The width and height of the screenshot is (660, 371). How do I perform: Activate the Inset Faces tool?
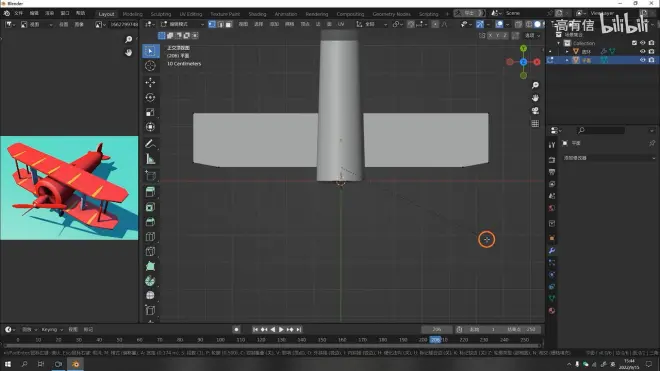click(150, 207)
